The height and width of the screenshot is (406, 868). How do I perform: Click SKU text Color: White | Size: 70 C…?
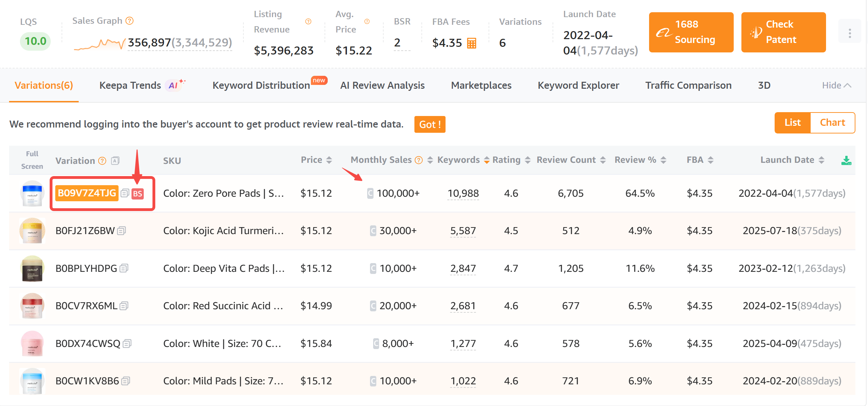coord(222,343)
